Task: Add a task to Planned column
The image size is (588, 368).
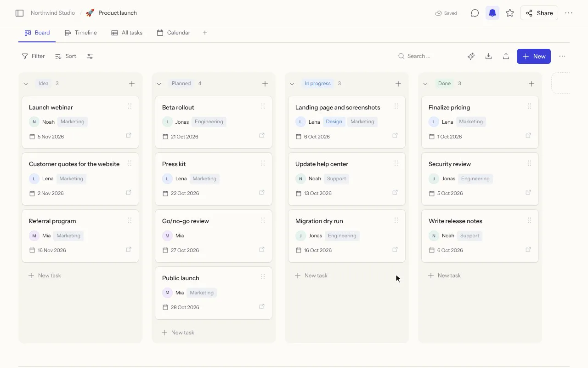Action: [x=265, y=84]
